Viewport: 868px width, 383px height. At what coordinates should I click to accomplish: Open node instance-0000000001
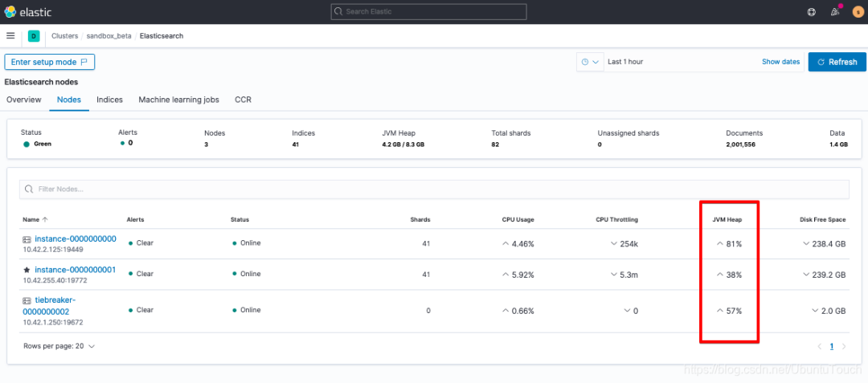click(76, 270)
